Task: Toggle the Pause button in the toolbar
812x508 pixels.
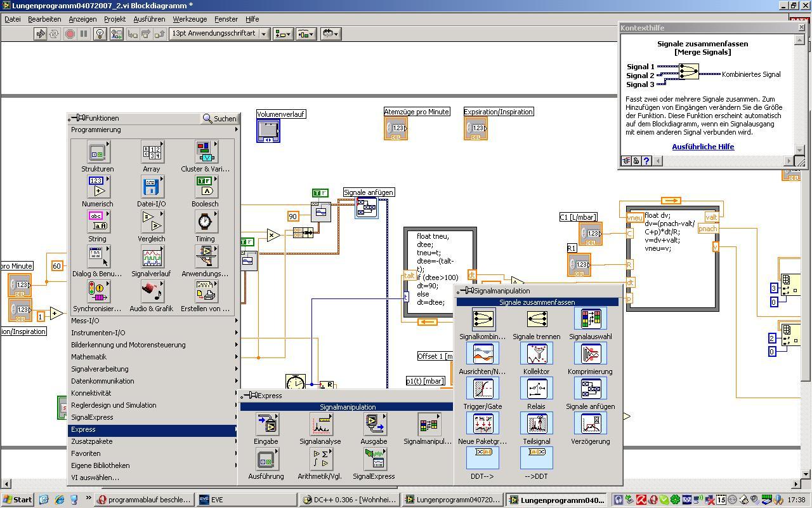Action: tap(84, 34)
